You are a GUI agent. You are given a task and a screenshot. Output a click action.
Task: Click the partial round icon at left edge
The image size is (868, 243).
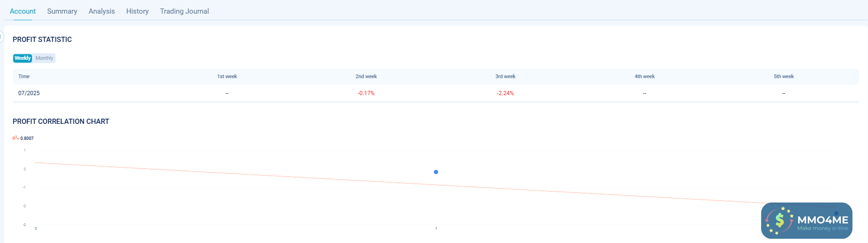coord(1,36)
